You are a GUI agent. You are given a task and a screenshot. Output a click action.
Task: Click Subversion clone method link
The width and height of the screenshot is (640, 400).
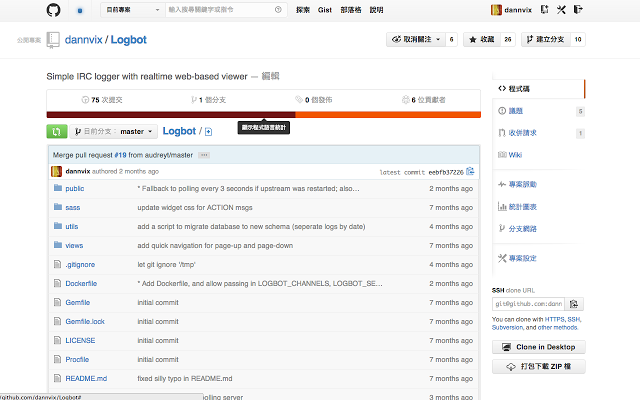[507, 327]
